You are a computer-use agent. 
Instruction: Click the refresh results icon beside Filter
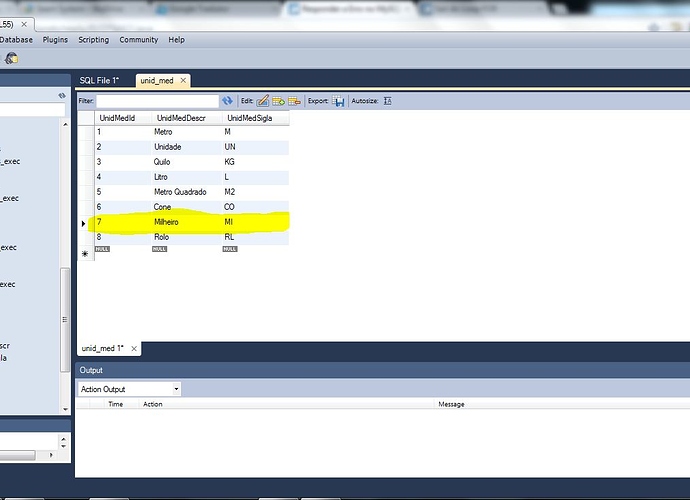[227, 101]
